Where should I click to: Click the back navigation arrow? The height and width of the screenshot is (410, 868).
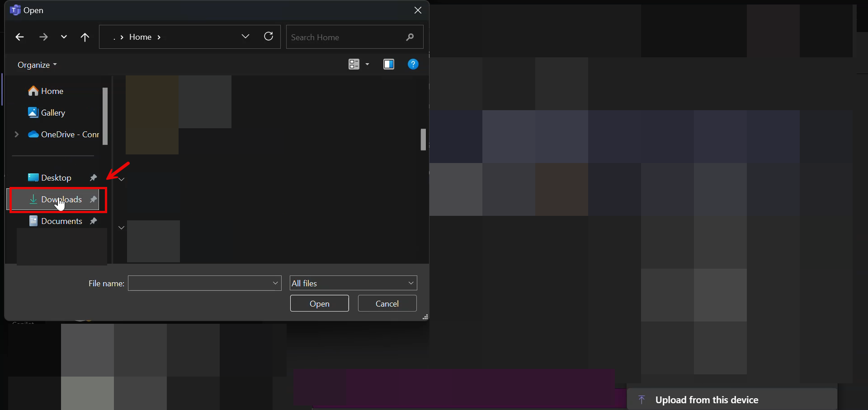(19, 37)
